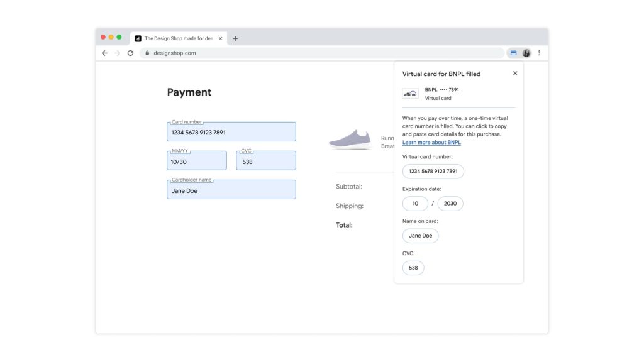Open the profile avatar in toolbar
Screen dimensions: 644x362
(526, 53)
